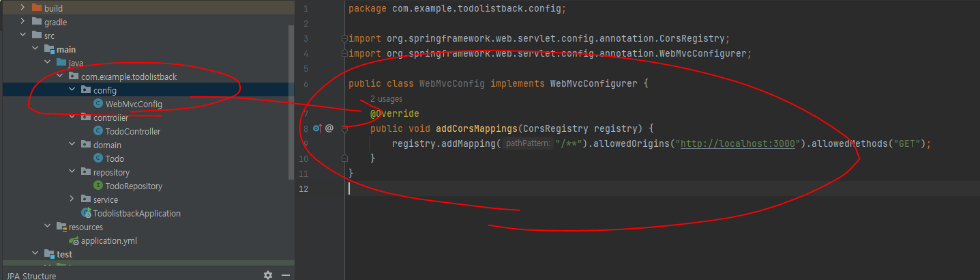Click the @Override annotation
Image resolution: width=980 pixels, height=280 pixels.
[x=395, y=113]
